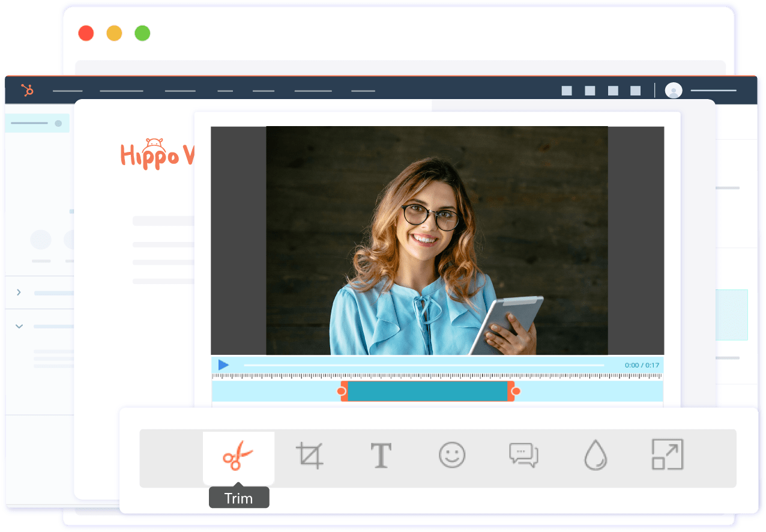Screen dimensions: 766x532
Task: Select the Text tool
Action: [x=381, y=455]
